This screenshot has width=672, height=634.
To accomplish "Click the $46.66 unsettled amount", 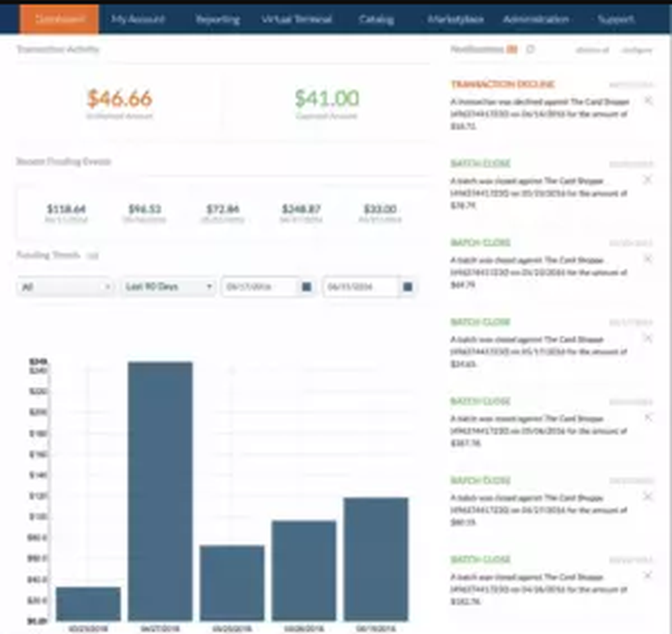I will click(120, 99).
